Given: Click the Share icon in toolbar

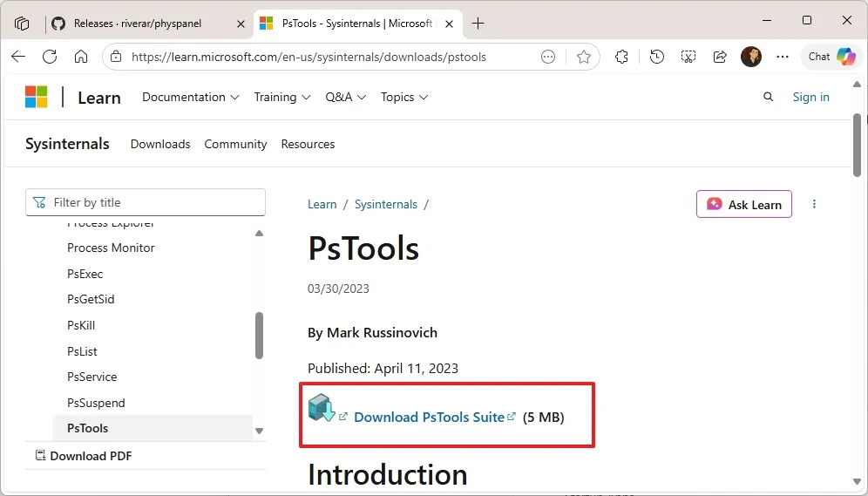Looking at the screenshot, I should pyautogui.click(x=720, y=57).
